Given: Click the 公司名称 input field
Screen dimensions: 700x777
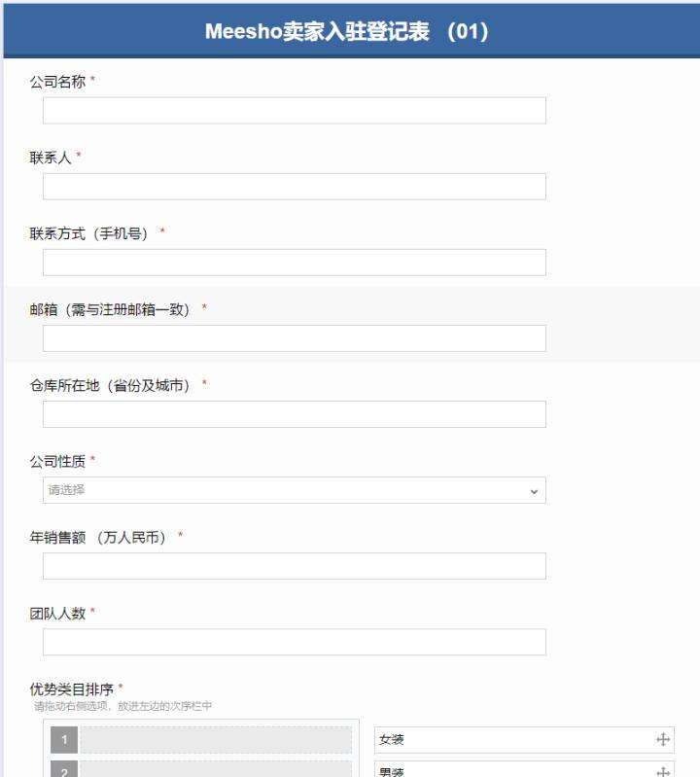Looking at the screenshot, I should coord(294,111).
